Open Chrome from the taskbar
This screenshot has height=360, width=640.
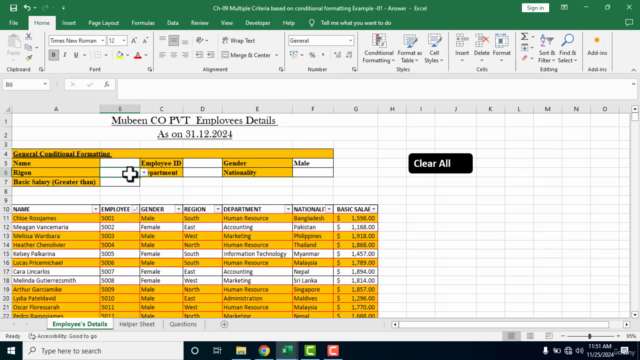(x=264, y=351)
